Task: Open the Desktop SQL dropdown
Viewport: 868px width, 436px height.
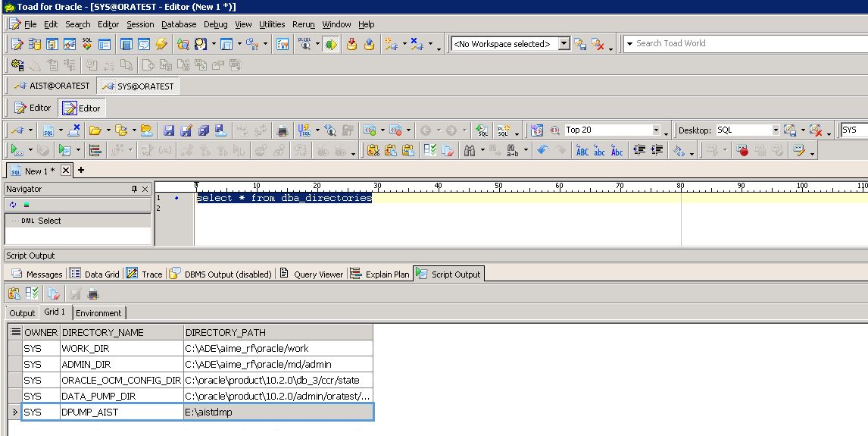Action: 776,130
